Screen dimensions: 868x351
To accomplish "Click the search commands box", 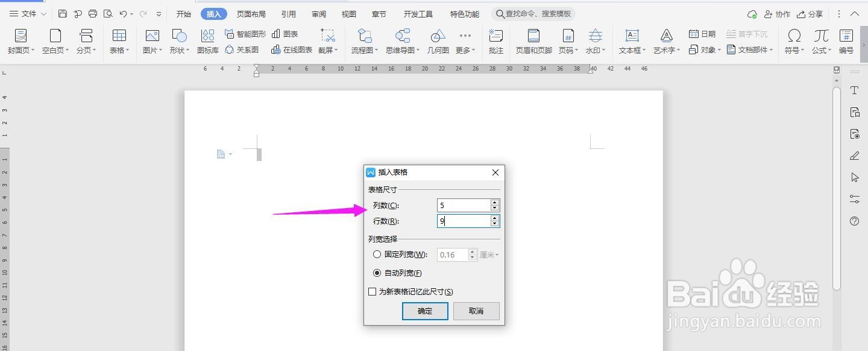I will coord(534,14).
